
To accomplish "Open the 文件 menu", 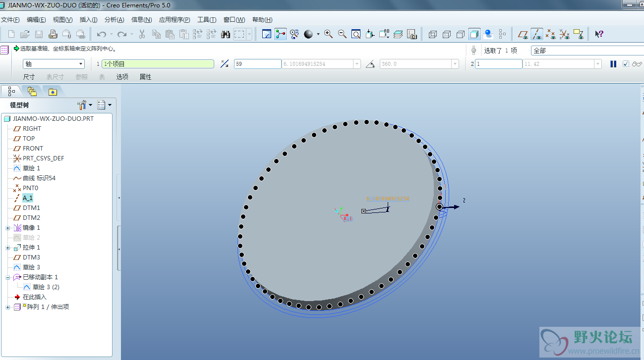I will (10, 20).
